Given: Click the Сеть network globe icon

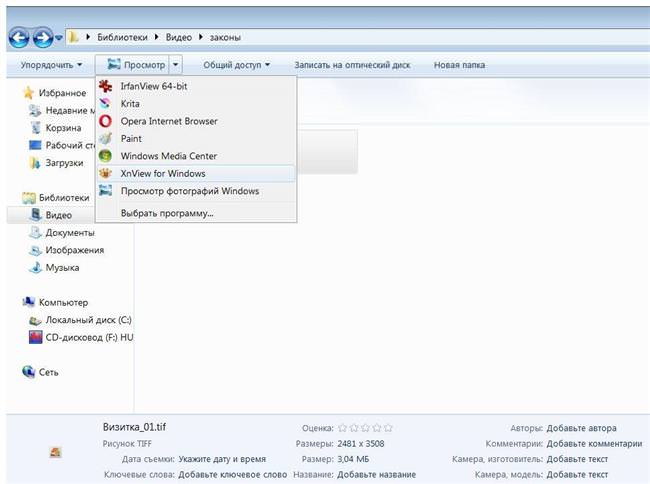Looking at the screenshot, I should pyautogui.click(x=29, y=372).
